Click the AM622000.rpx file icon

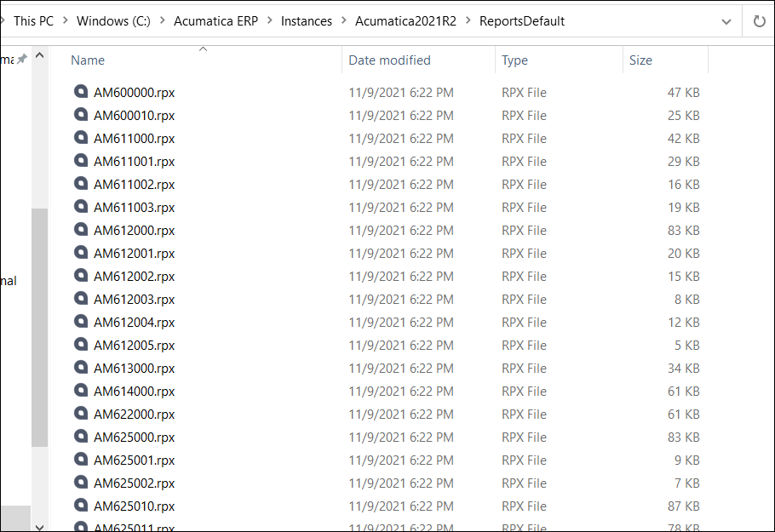[81, 414]
